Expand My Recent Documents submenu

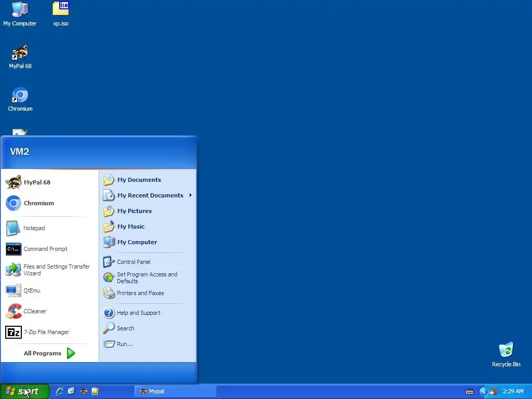pos(148,195)
